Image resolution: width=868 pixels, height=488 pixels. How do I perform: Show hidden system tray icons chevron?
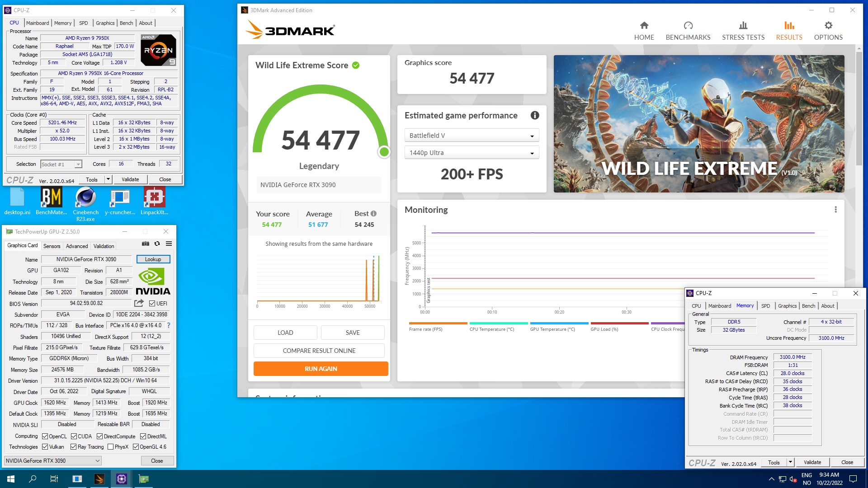[771, 479]
